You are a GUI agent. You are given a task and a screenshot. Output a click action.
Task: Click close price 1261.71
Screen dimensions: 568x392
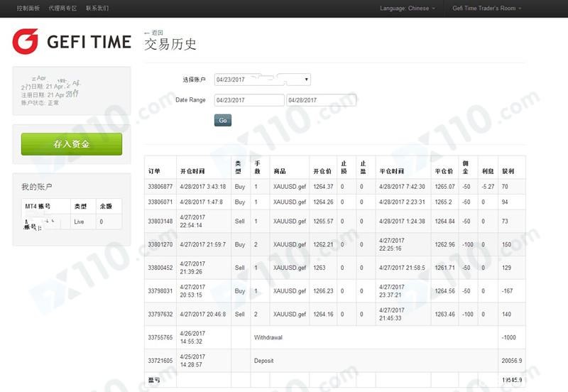(x=445, y=268)
